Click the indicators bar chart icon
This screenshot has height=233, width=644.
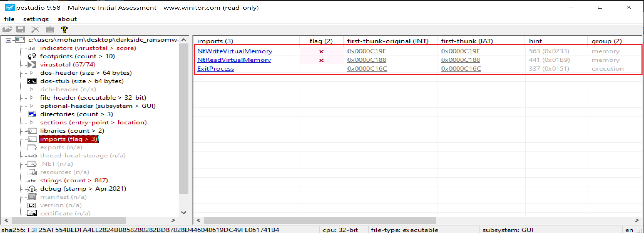point(32,48)
